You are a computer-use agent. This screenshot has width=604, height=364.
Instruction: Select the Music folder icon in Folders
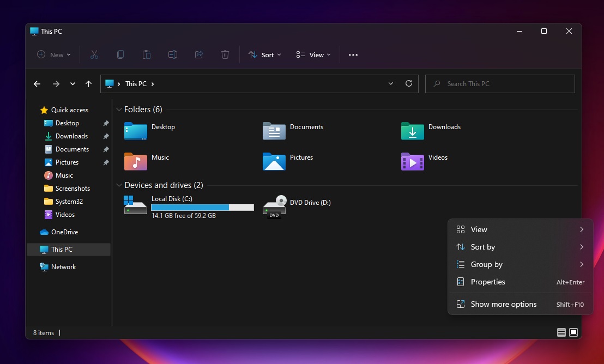(136, 161)
